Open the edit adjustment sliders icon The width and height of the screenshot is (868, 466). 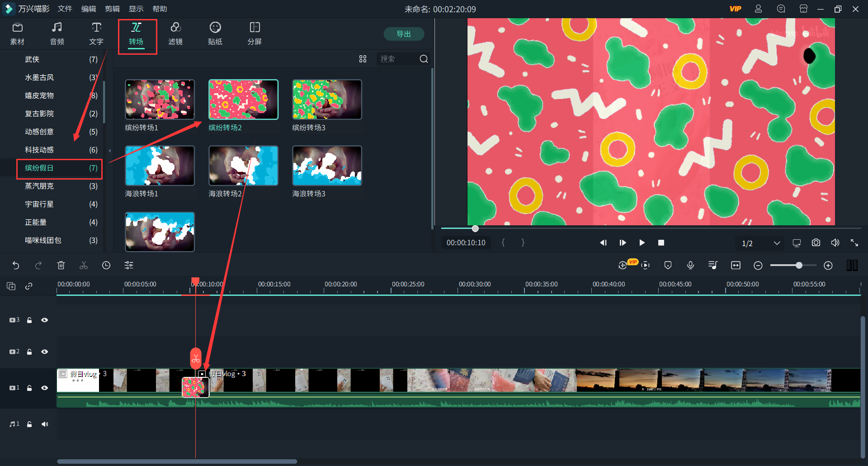[129, 266]
